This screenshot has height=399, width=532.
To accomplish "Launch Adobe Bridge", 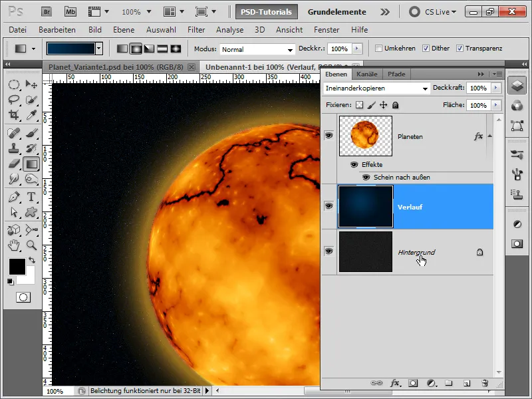I will click(x=46, y=12).
